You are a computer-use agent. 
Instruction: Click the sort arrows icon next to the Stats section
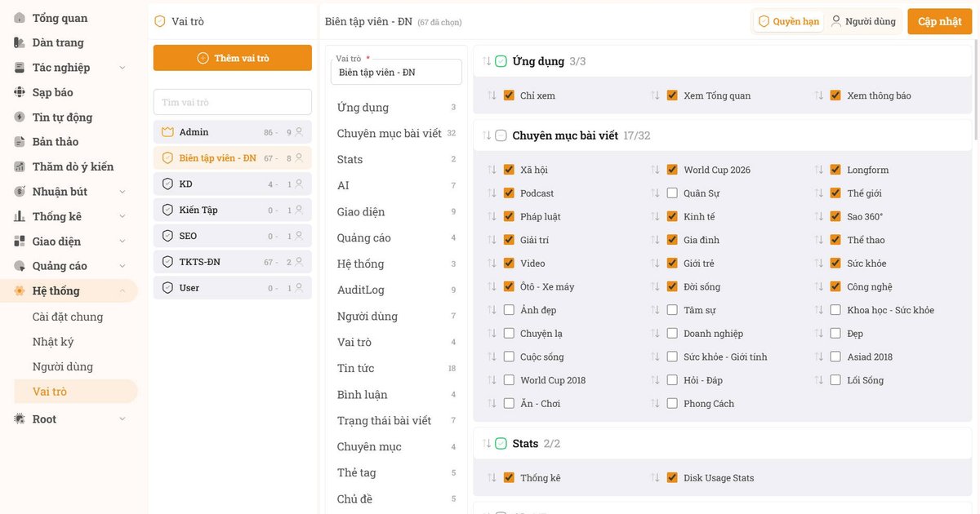[x=488, y=444]
